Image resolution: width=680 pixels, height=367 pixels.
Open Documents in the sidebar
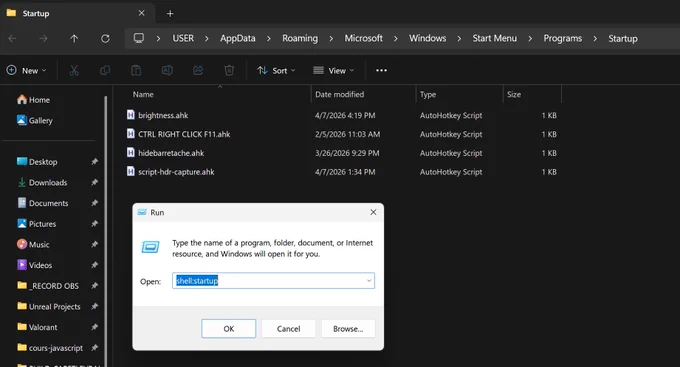(x=42, y=203)
